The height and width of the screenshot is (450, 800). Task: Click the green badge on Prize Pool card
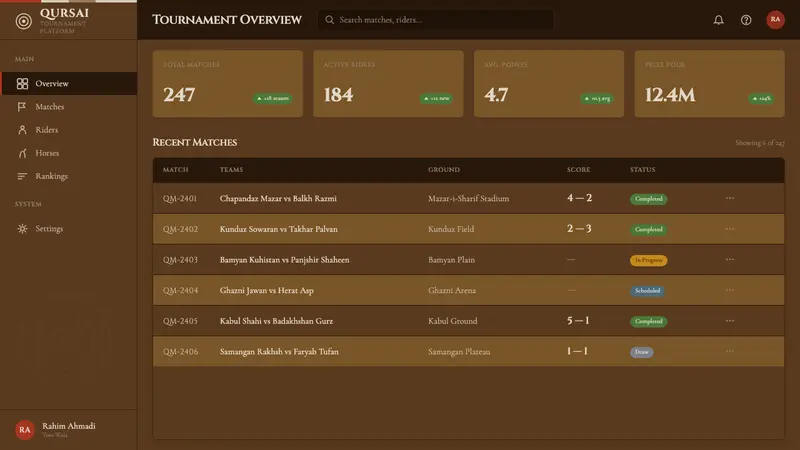761,98
